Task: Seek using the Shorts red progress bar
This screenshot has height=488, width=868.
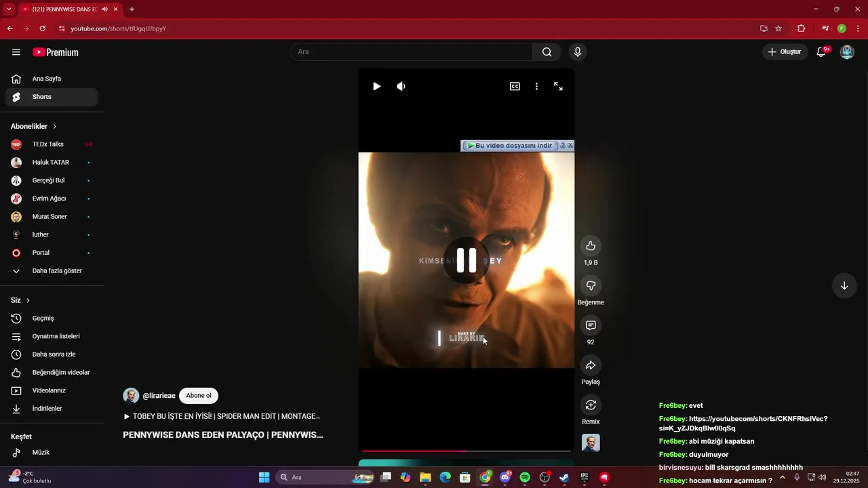Action: [467, 451]
